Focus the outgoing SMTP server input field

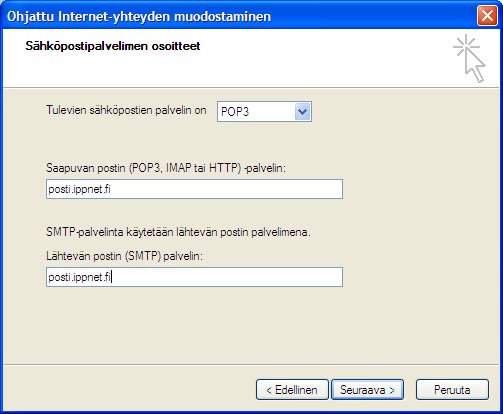click(x=194, y=277)
